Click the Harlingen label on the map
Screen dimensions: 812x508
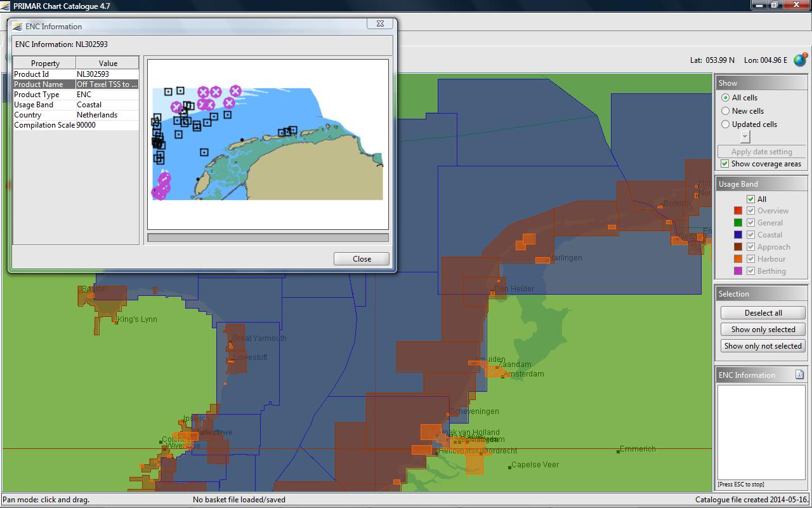[x=565, y=258]
